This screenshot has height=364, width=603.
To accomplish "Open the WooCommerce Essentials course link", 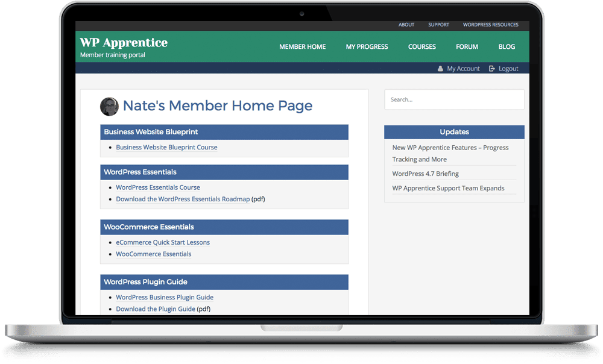I will pos(154,254).
